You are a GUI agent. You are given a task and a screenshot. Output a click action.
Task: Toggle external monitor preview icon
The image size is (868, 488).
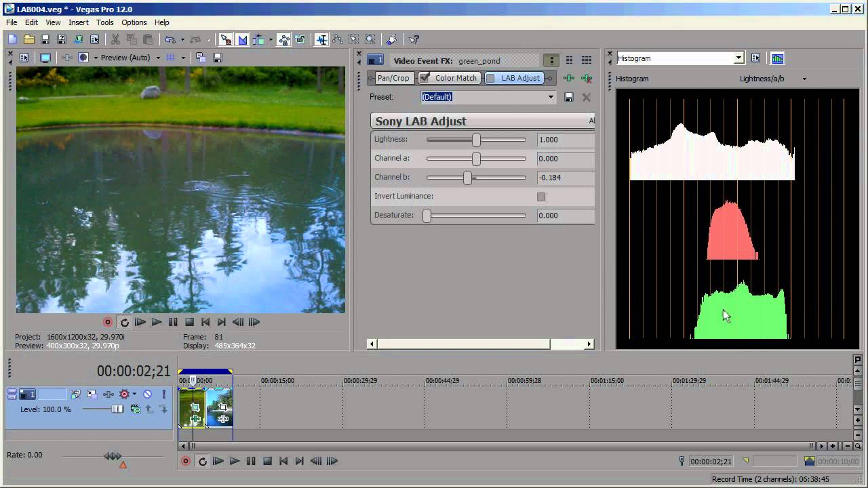(45, 58)
